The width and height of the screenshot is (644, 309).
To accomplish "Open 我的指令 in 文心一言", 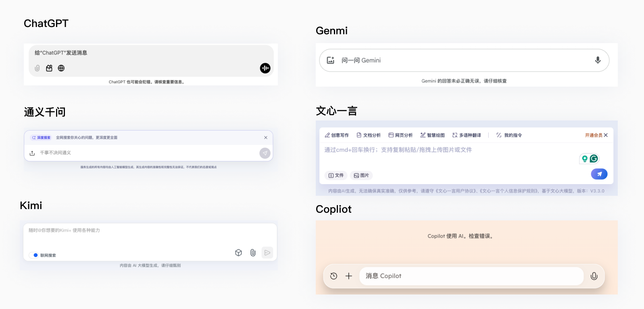I will [509, 135].
